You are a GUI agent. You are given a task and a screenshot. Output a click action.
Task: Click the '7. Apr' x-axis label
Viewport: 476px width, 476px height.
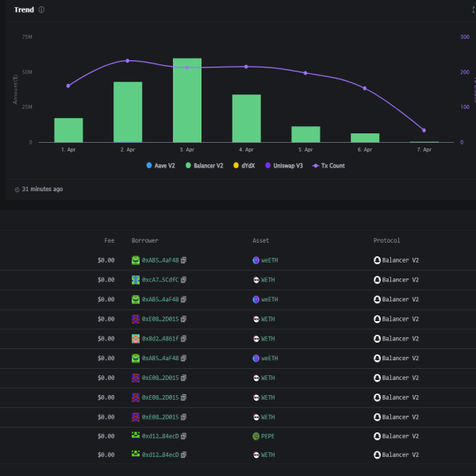(424, 150)
